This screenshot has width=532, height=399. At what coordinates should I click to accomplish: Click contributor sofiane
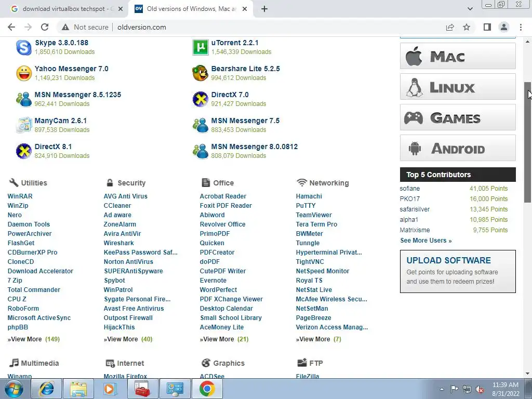409,188
